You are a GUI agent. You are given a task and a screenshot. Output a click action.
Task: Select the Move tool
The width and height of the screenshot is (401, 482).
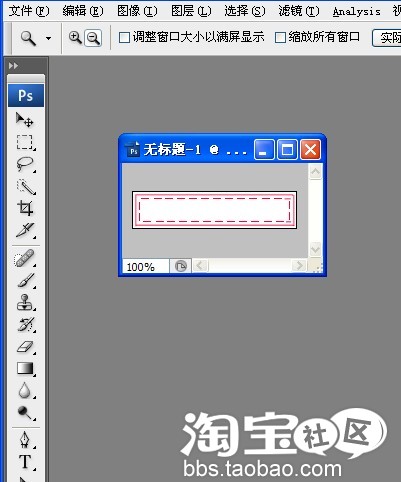[x=25, y=119]
